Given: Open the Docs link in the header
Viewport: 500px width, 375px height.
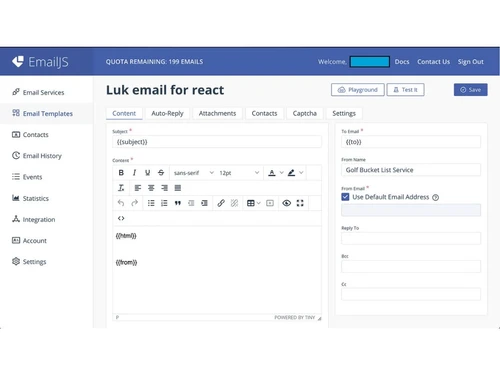Looking at the screenshot, I should coord(402,62).
